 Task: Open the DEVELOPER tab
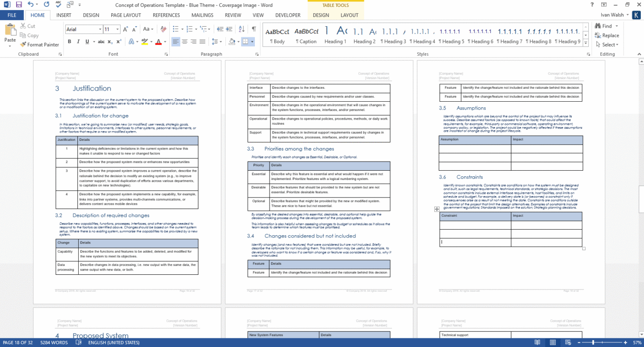[287, 15]
